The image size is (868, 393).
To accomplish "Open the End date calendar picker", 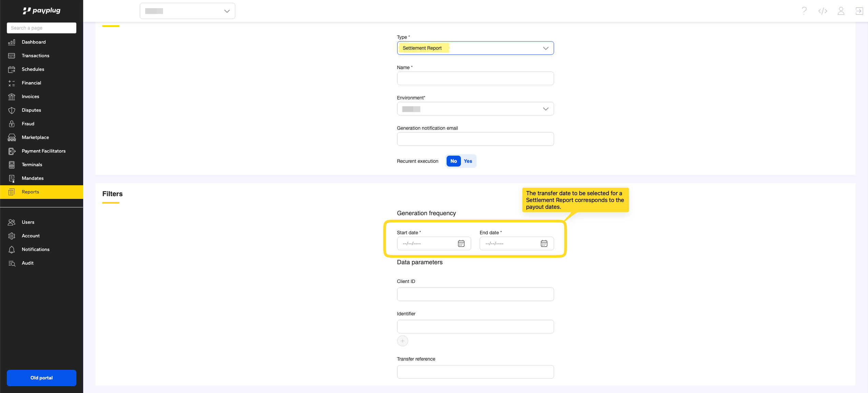I will (x=544, y=243).
